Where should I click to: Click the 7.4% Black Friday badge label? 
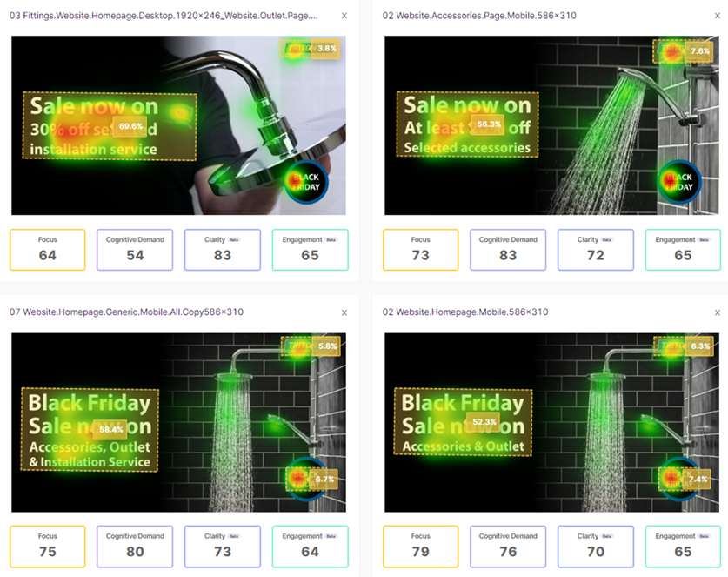[x=698, y=479]
